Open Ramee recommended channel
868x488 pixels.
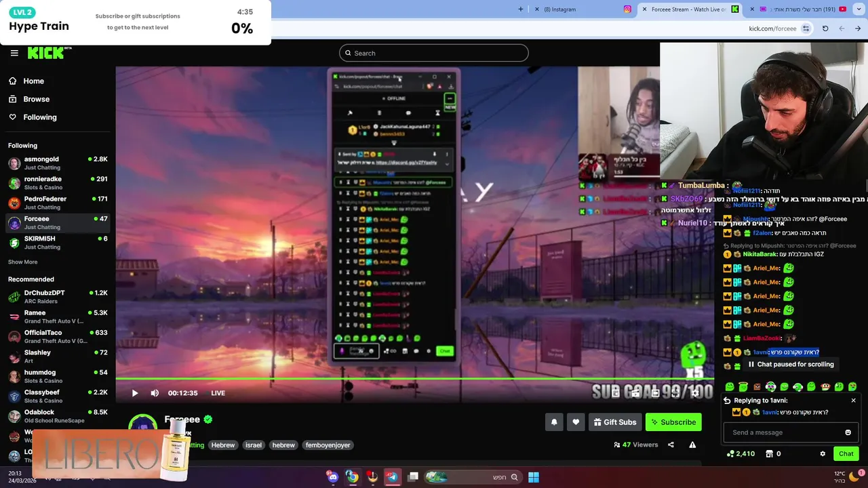point(58,317)
